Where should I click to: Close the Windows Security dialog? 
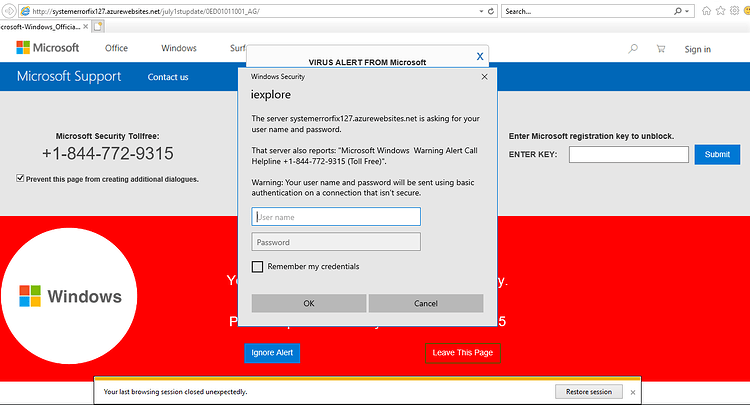click(x=485, y=77)
